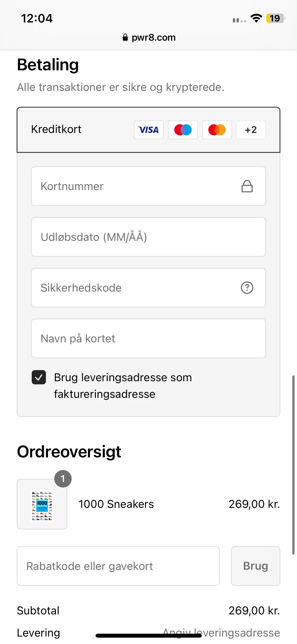Select the Kreditkort payment method
This screenshot has height=644, width=297.
(x=148, y=130)
